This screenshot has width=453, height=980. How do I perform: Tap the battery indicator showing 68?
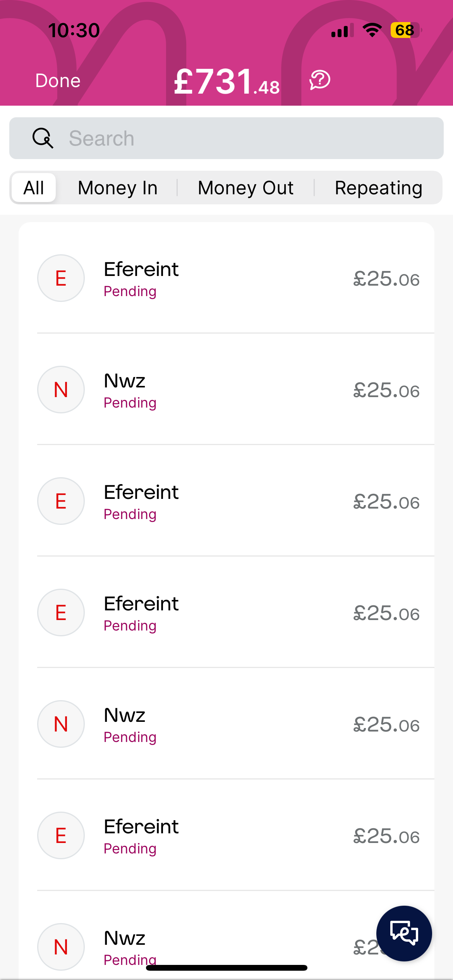405,30
